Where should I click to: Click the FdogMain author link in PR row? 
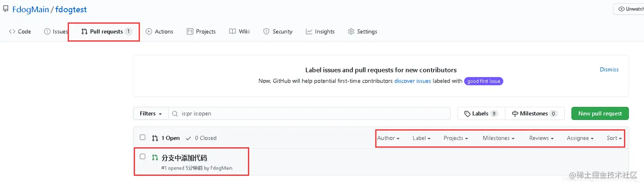[221, 168]
